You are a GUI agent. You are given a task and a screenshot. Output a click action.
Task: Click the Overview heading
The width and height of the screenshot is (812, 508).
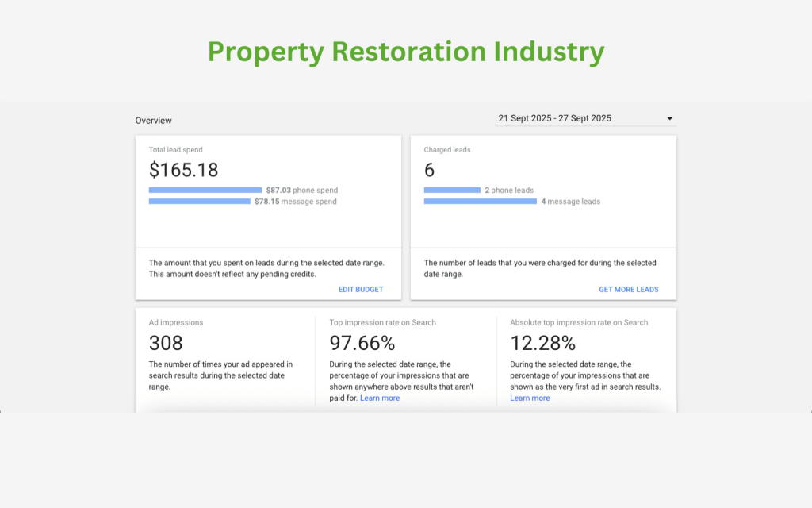(x=153, y=121)
